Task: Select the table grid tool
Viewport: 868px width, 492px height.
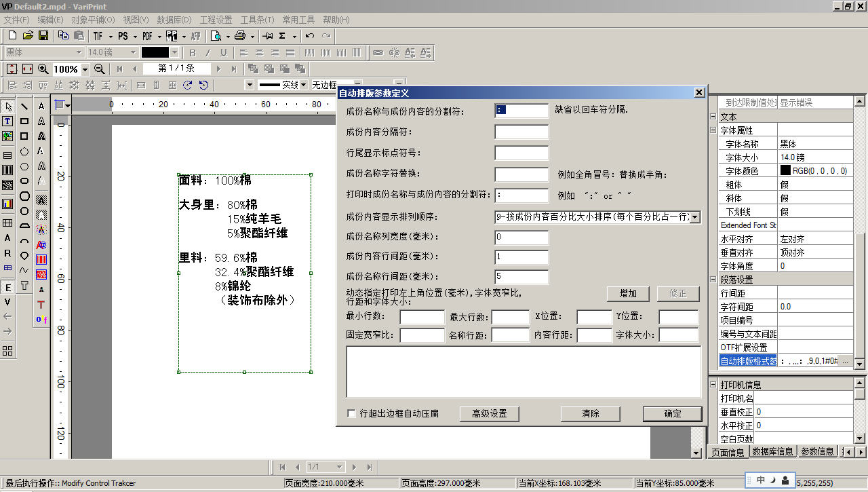Action: click(8, 223)
